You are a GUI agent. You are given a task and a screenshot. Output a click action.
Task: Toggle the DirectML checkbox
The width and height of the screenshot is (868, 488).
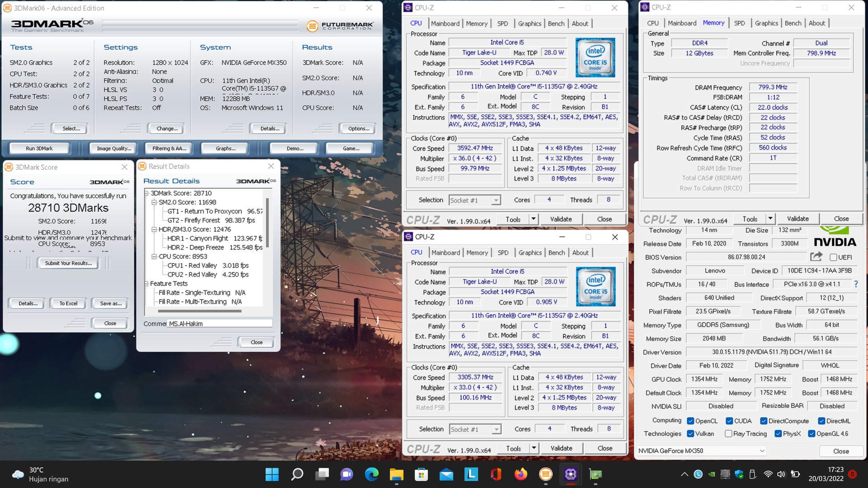point(821,421)
